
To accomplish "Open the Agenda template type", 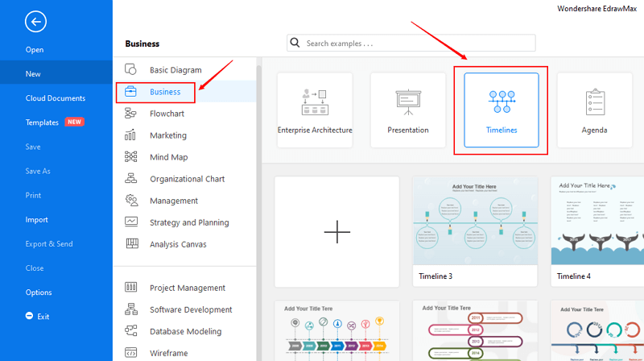I will (594, 110).
